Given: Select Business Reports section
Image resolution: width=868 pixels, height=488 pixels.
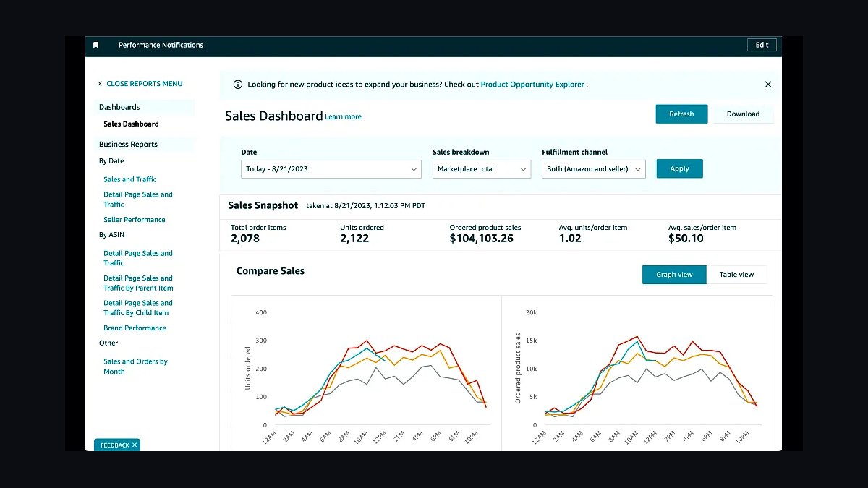Looking at the screenshot, I should 128,145.
